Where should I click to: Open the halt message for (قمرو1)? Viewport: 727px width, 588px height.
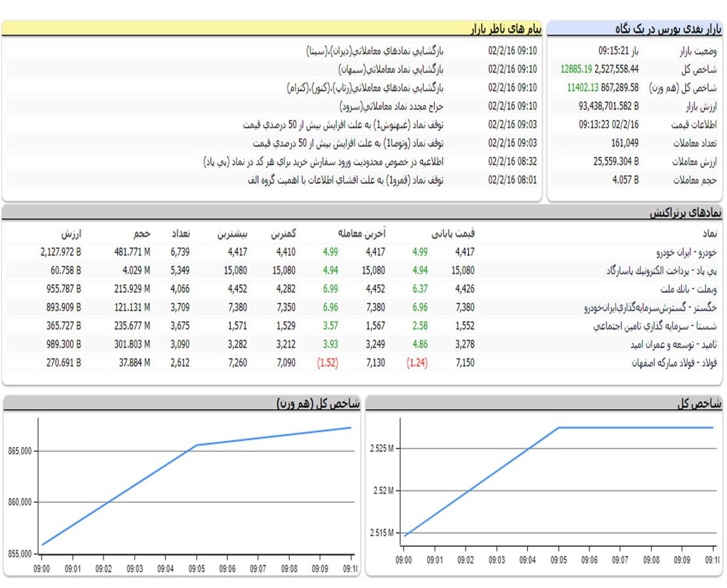[x=345, y=180]
